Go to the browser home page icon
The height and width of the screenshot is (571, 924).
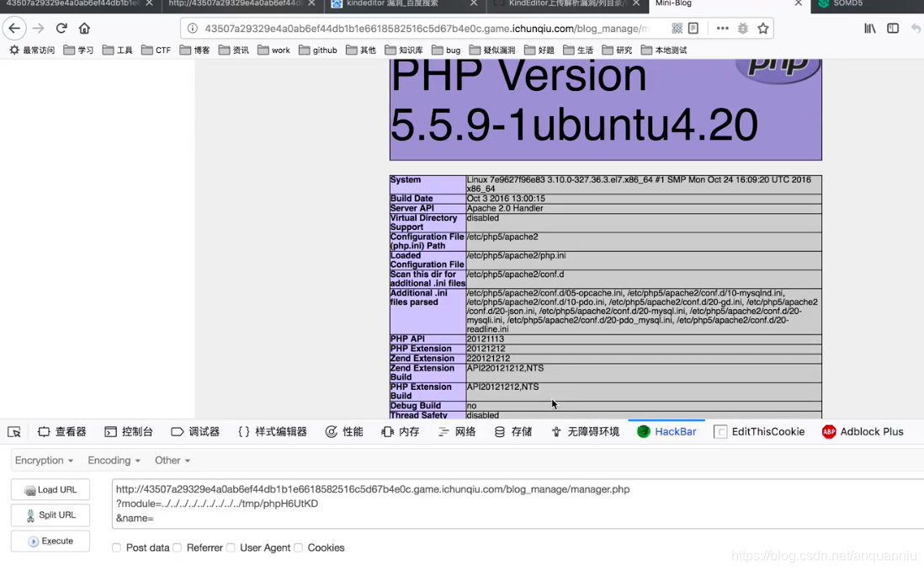click(x=84, y=29)
